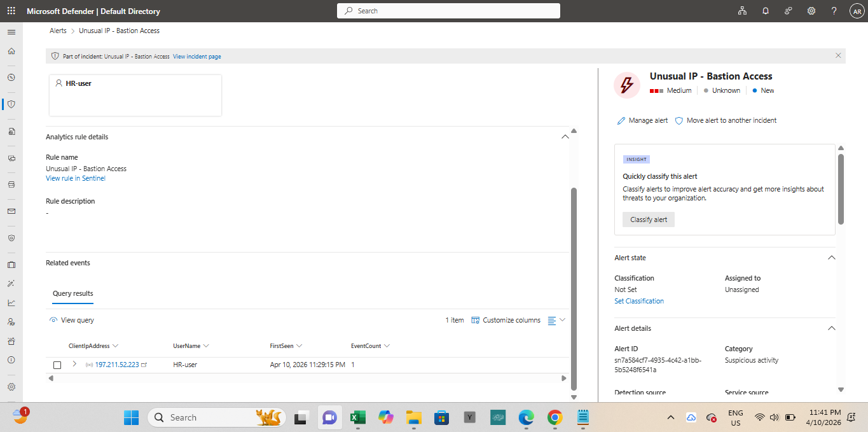Open the app launcher waffle icon
Viewport: 868px width, 432px height.
[x=11, y=11]
